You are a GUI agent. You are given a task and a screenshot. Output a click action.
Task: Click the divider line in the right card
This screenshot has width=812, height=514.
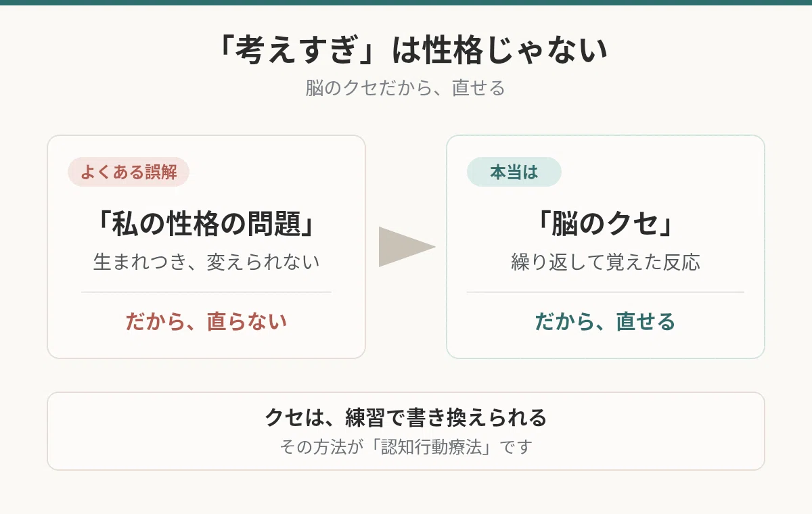(x=606, y=292)
